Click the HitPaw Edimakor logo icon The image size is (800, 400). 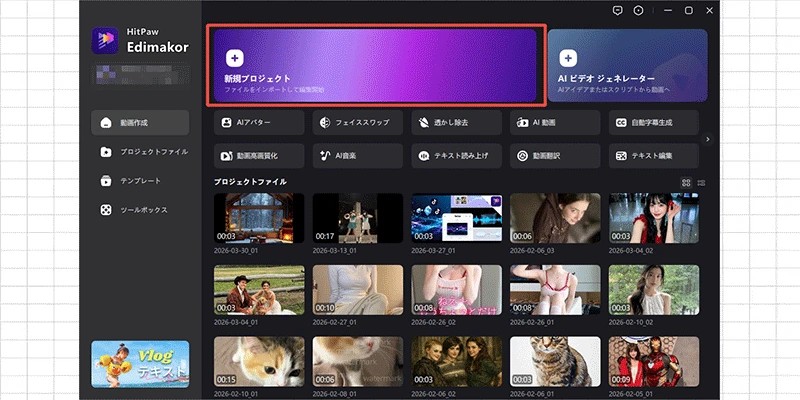click(105, 41)
